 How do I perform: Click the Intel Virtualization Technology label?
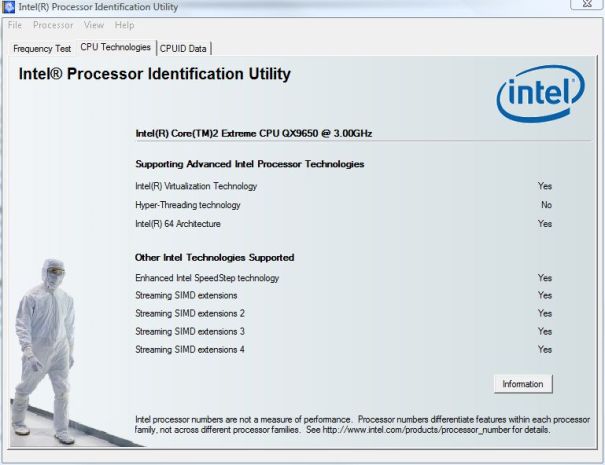[x=196, y=186]
